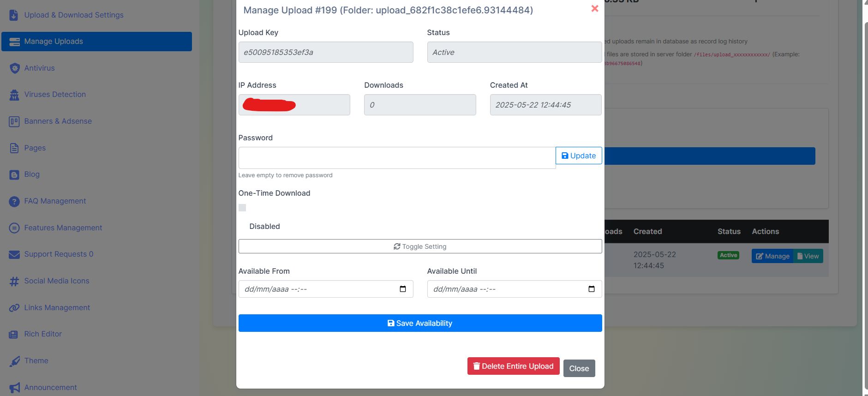The width and height of the screenshot is (868, 396).
Task: Click the Links Management chain icon
Action: (x=14, y=308)
